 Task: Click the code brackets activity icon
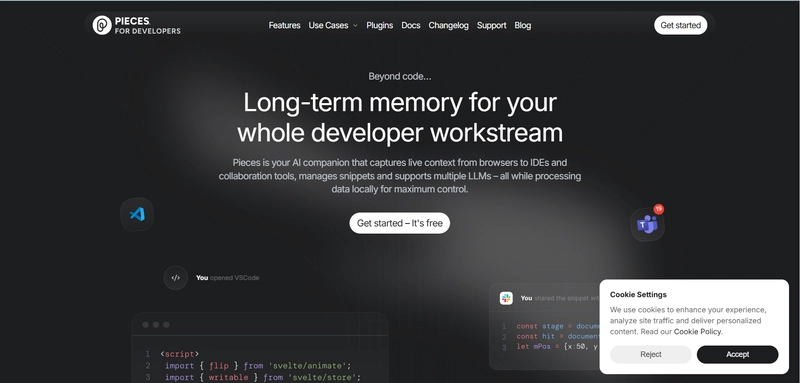pyautogui.click(x=176, y=278)
